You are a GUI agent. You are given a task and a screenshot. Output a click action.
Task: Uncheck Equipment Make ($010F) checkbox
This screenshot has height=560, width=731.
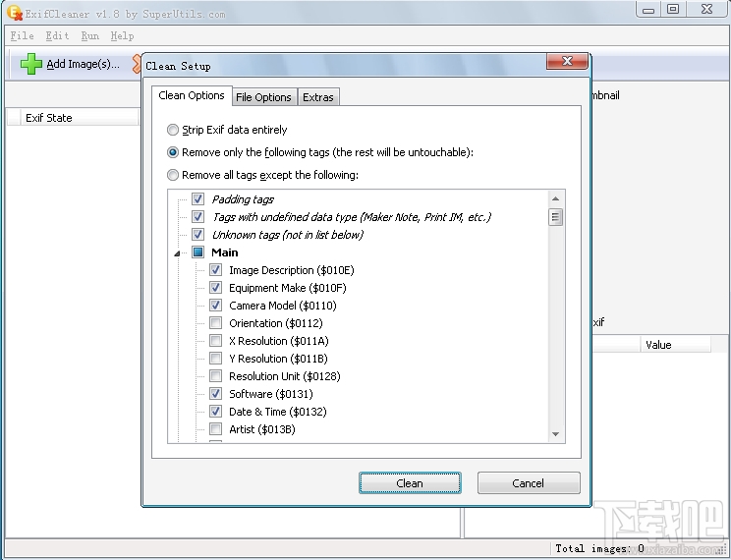(215, 288)
